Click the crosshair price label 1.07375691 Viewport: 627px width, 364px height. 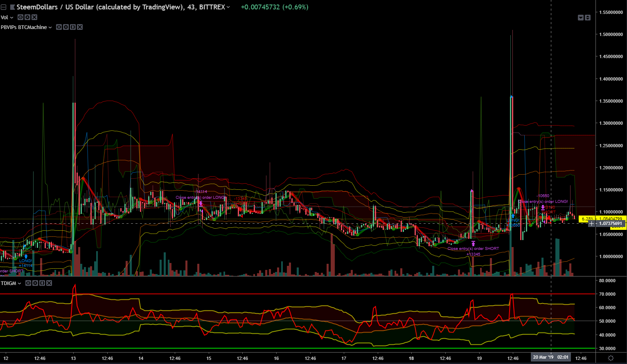click(x=610, y=223)
